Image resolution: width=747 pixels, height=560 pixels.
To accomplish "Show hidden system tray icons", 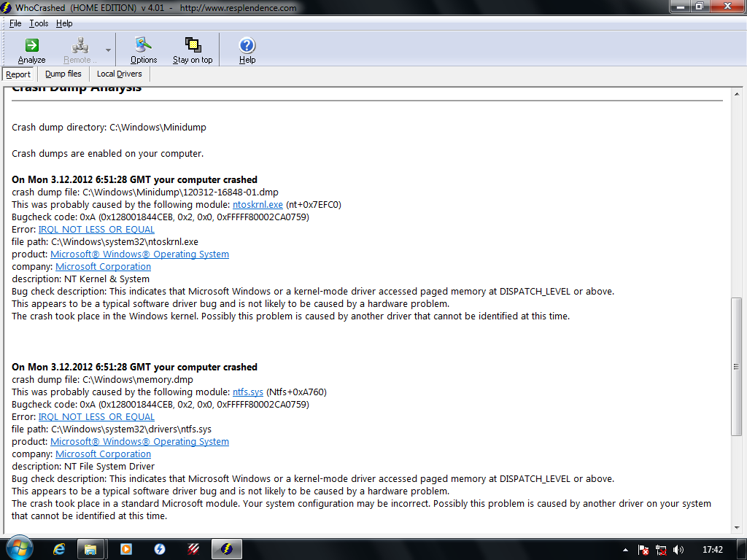I will (x=625, y=550).
